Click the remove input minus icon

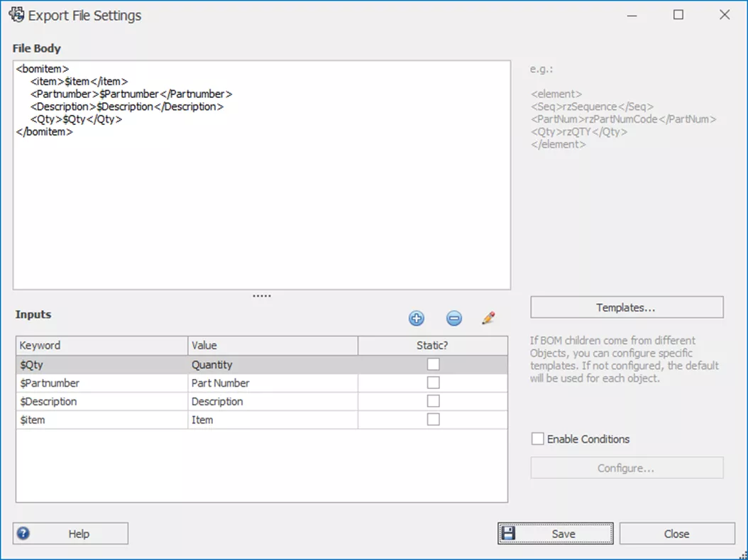[454, 319]
